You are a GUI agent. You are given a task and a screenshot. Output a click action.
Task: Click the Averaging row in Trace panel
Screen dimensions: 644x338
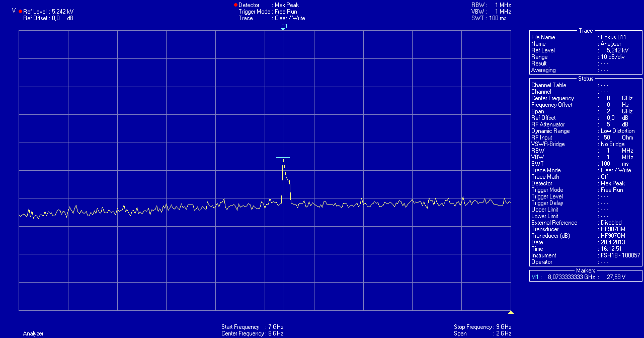click(x=570, y=70)
